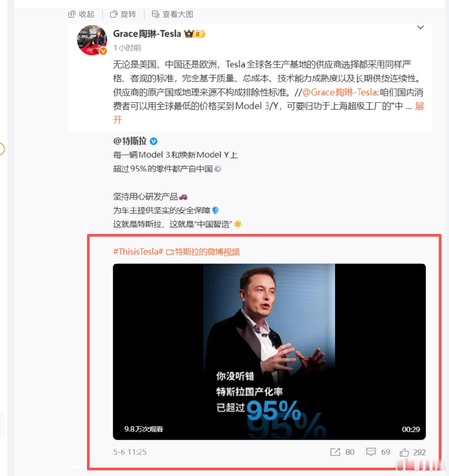Click the comment icon with count 69
This screenshot has width=449, height=476.
pyautogui.click(x=371, y=452)
